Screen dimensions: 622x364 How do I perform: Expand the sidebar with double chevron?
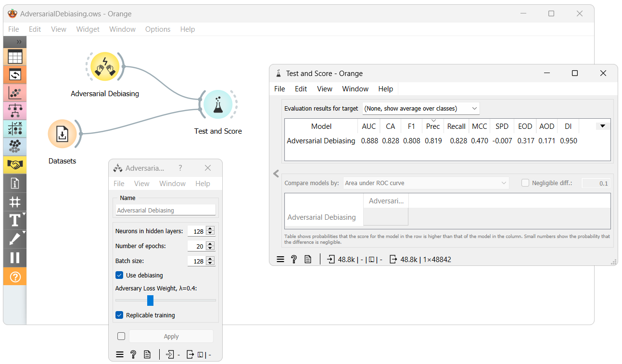pos(19,42)
